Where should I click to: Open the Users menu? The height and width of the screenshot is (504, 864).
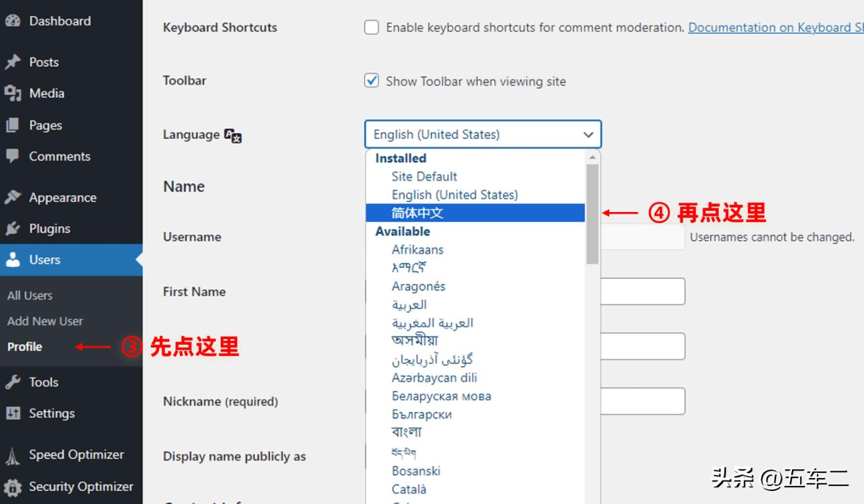coord(71,260)
